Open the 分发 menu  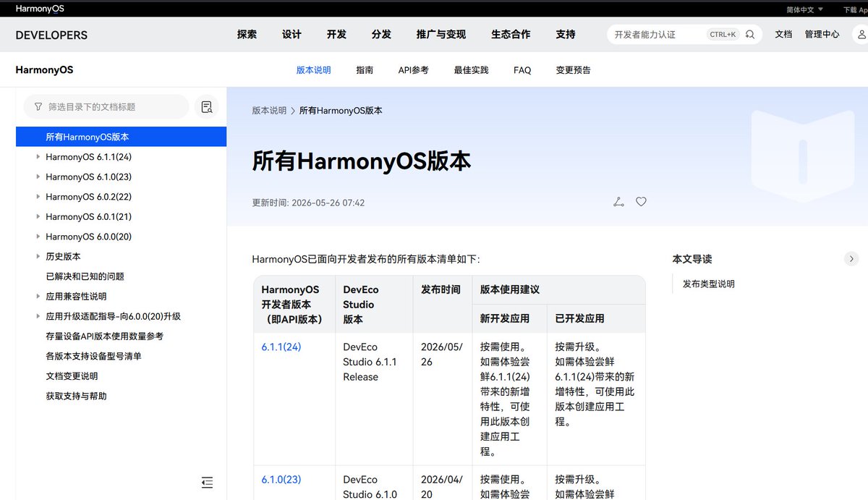pos(381,34)
